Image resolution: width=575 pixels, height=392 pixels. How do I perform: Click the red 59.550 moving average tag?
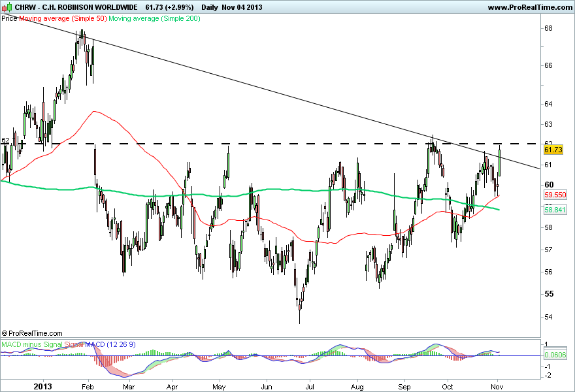point(555,195)
